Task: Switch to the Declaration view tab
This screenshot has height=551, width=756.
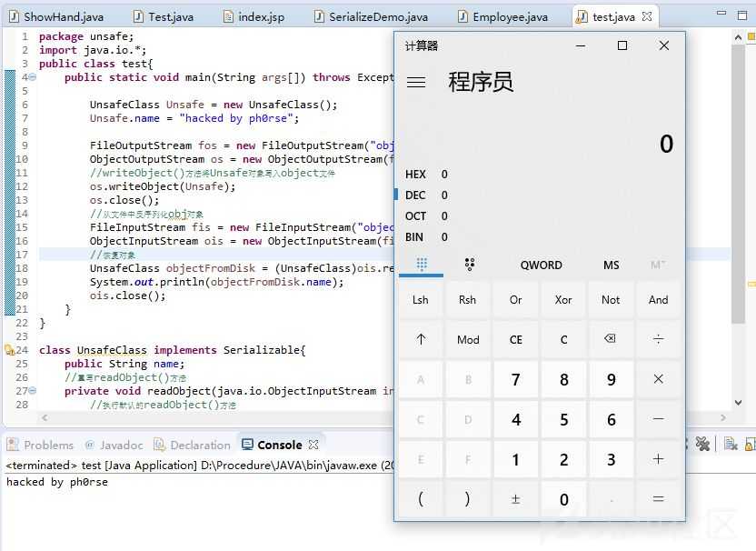Action: [192, 445]
